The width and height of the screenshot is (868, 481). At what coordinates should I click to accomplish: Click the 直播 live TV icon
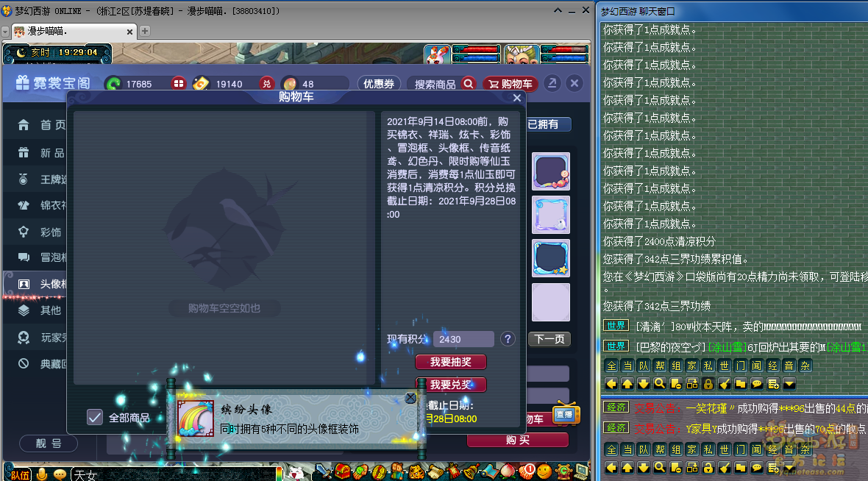pos(566,413)
